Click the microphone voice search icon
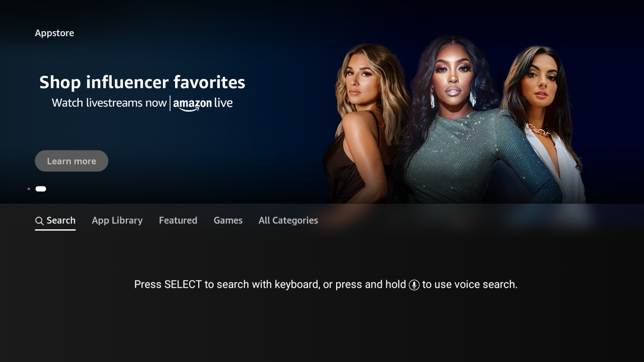 point(414,285)
